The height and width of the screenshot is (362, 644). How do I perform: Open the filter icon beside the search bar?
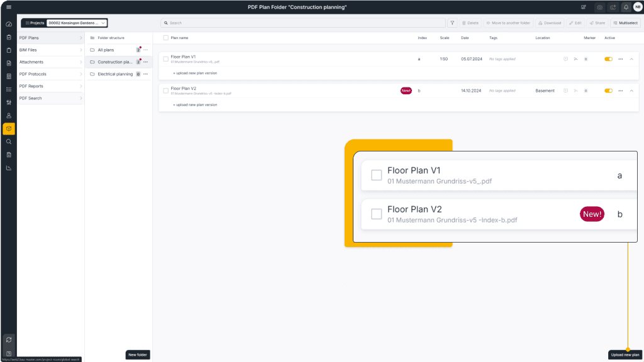click(x=452, y=23)
